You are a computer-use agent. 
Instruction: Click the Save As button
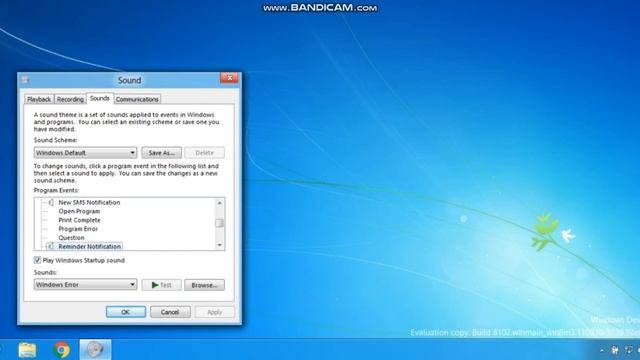coord(162,153)
